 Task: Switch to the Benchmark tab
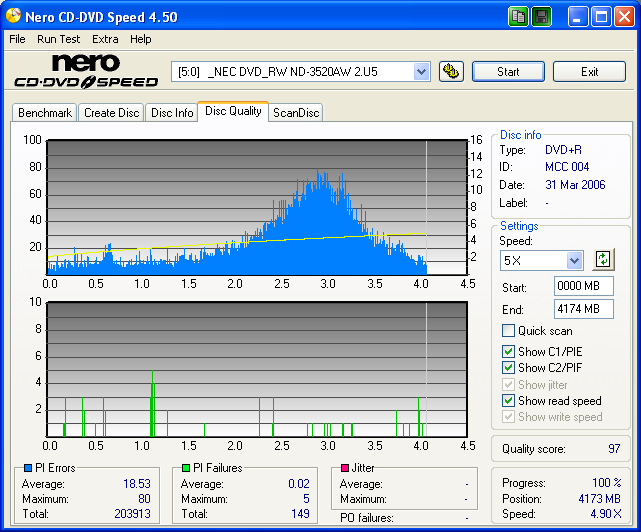click(45, 113)
